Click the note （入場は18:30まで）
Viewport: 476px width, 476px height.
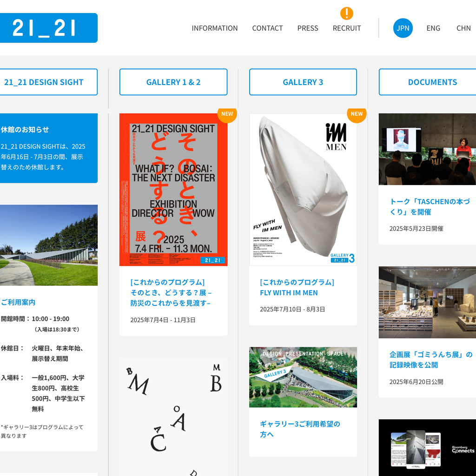point(57,330)
